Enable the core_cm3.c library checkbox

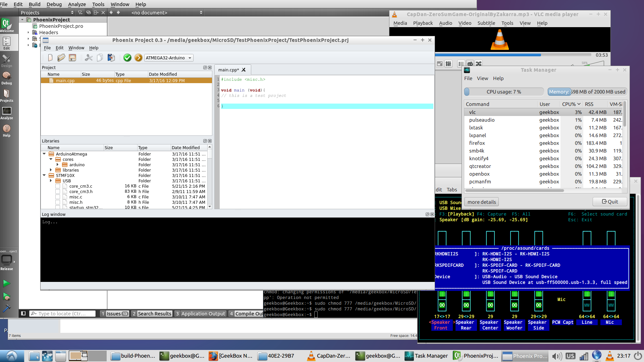[57, 186]
